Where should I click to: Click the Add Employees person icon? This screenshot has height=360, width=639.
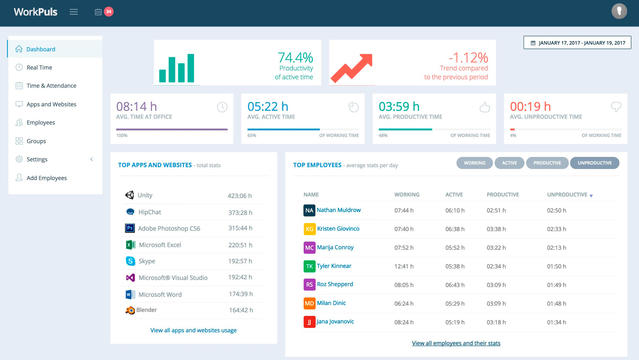(x=19, y=178)
